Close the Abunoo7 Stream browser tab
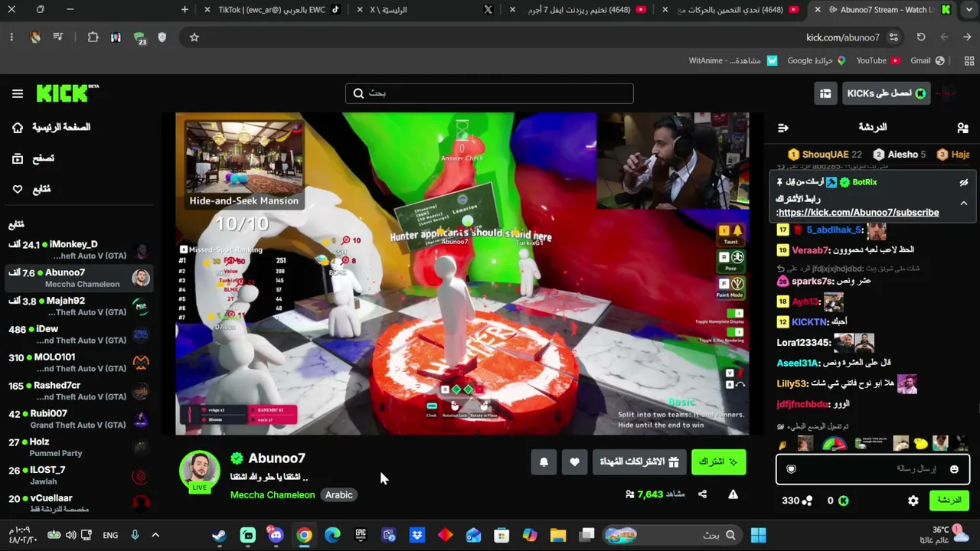Screen dimensions: 980x551 818,10
